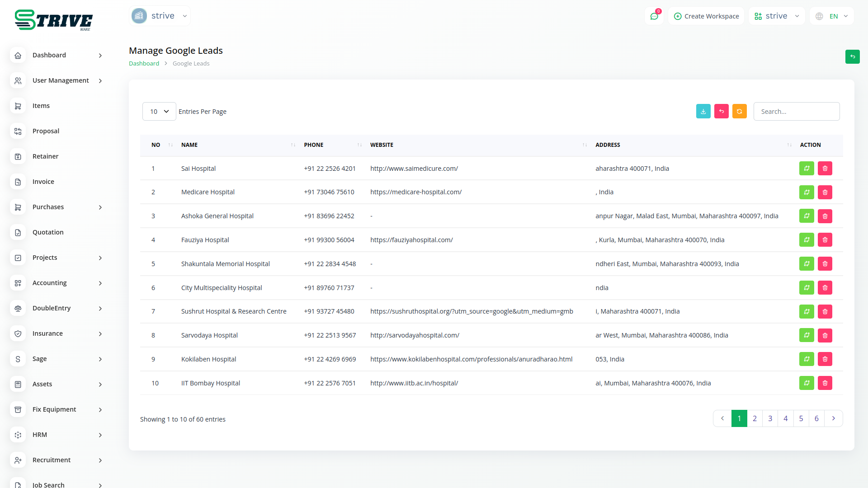Delete the Medicare Hospital lead
The image size is (868, 488).
[x=825, y=192]
